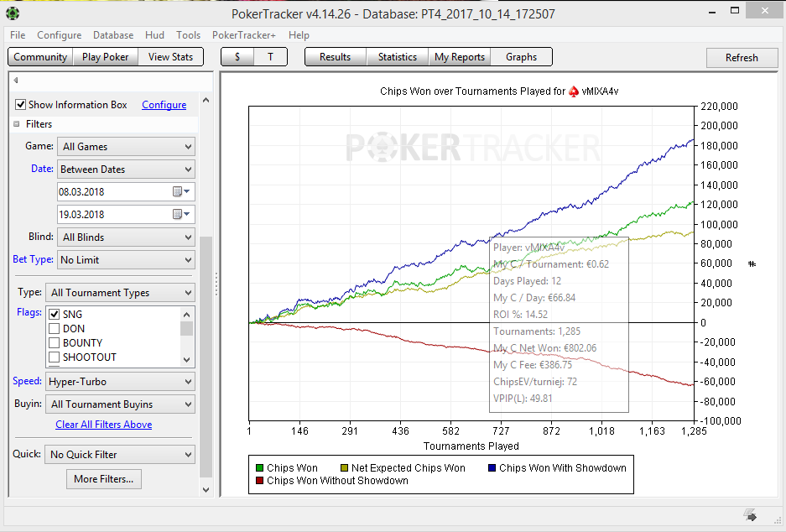Open the My Reports tab

point(460,57)
